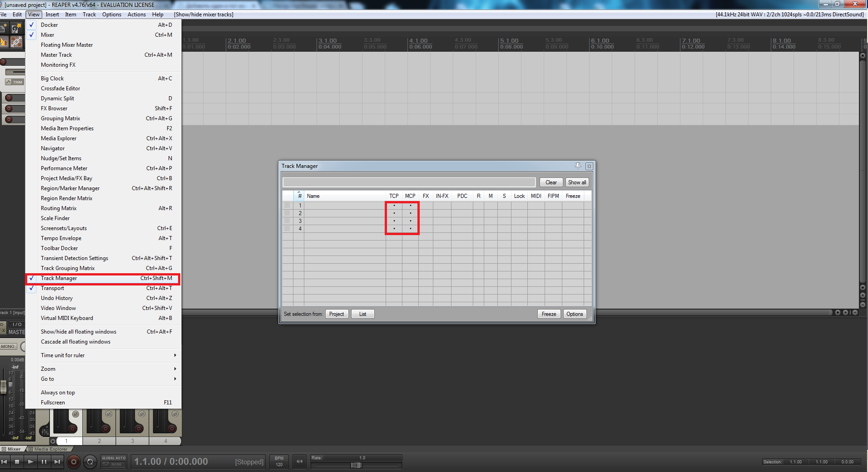Click the Show all button

click(577, 182)
